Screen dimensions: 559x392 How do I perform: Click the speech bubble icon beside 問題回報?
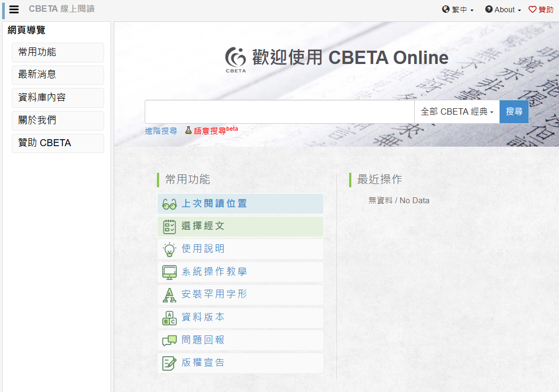(169, 340)
